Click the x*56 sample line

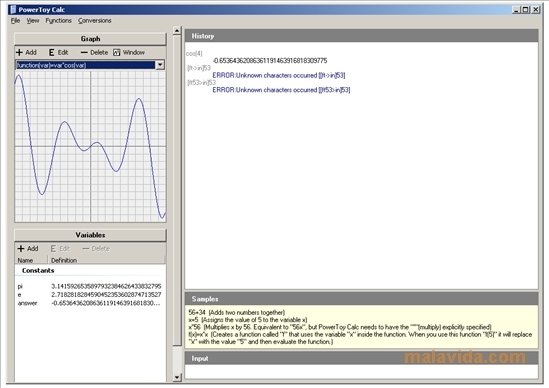click(340, 327)
